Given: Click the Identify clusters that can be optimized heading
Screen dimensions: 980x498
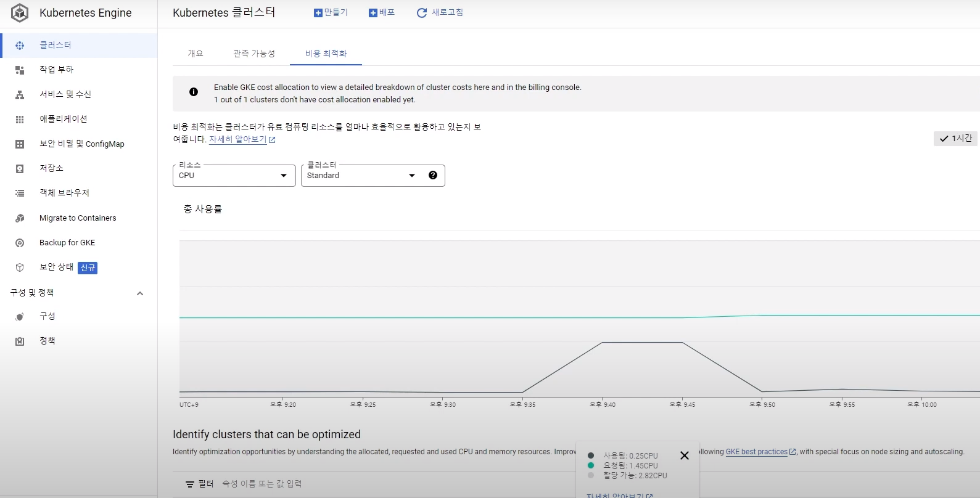Looking at the screenshot, I should coord(266,435).
